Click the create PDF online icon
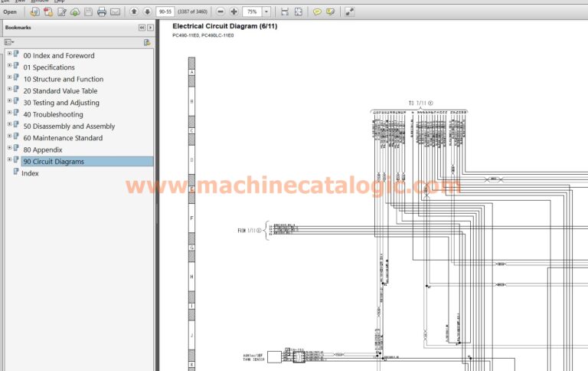588x371 pixels. pyautogui.click(x=34, y=12)
